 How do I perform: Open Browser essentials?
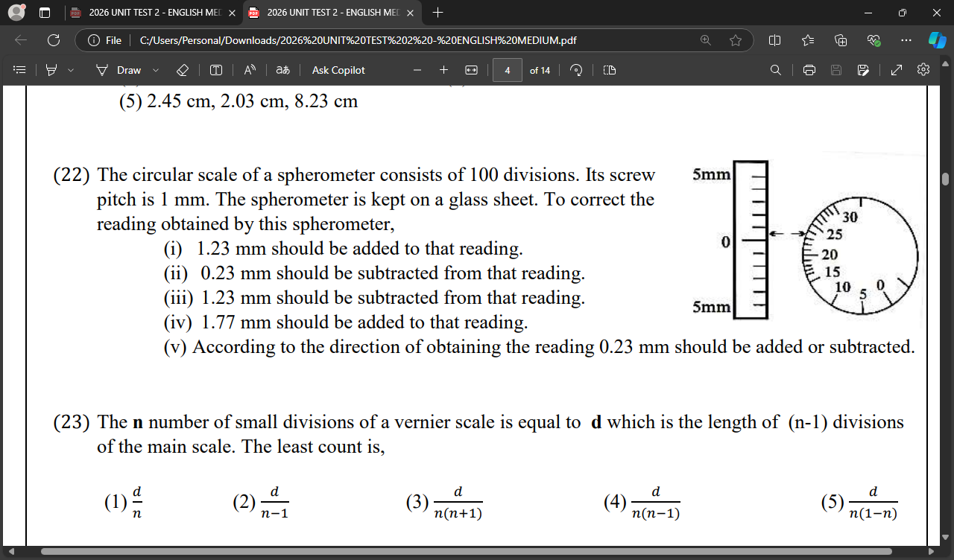coord(874,40)
